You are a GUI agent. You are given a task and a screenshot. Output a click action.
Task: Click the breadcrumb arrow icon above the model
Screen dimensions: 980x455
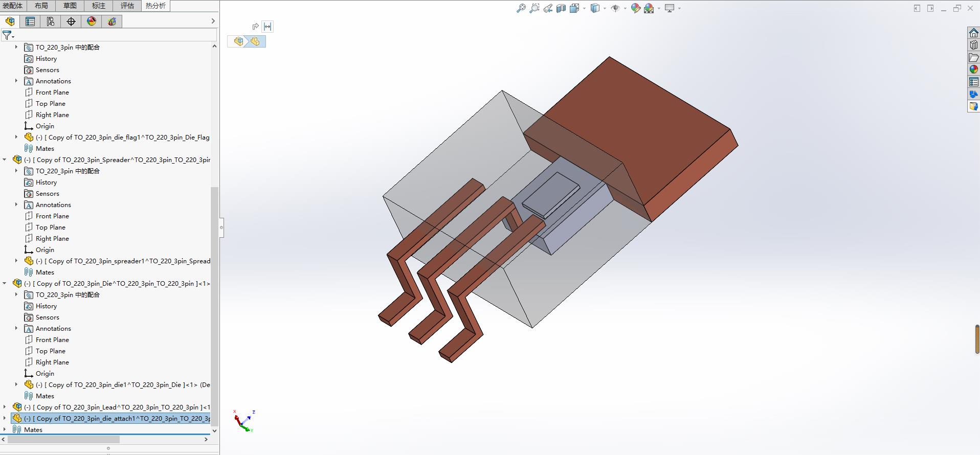point(255,27)
